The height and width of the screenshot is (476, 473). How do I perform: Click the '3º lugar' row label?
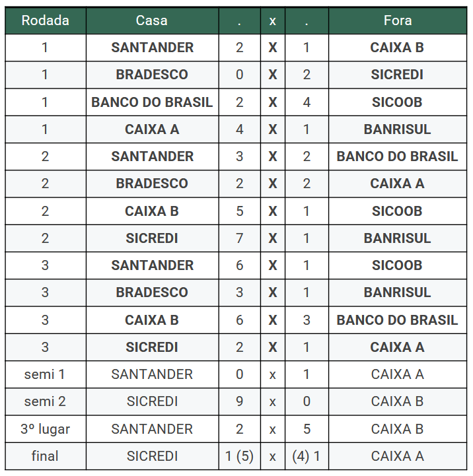[45, 429]
